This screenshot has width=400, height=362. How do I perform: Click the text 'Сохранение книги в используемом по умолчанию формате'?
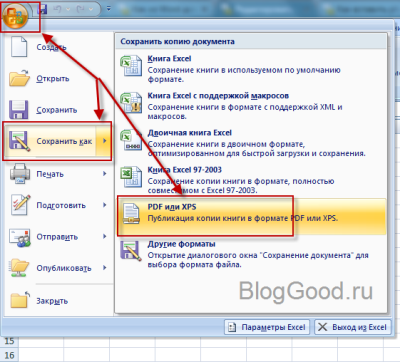coord(244,75)
